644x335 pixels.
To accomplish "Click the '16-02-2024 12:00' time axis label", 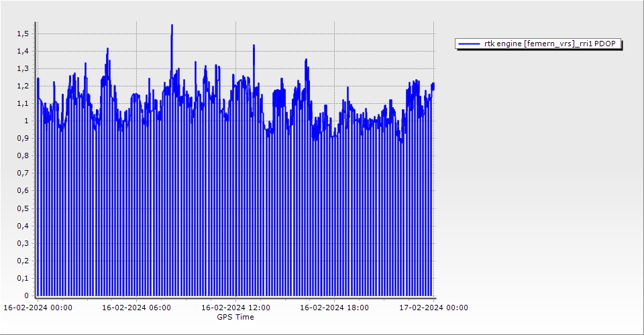I will click(x=235, y=308).
